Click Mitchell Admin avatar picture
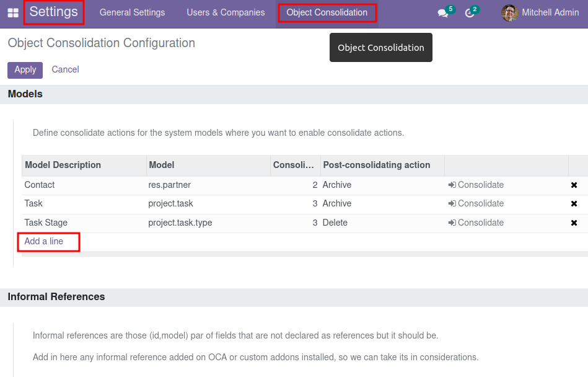The height and width of the screenshot is (377, 588). pos(510,13)
